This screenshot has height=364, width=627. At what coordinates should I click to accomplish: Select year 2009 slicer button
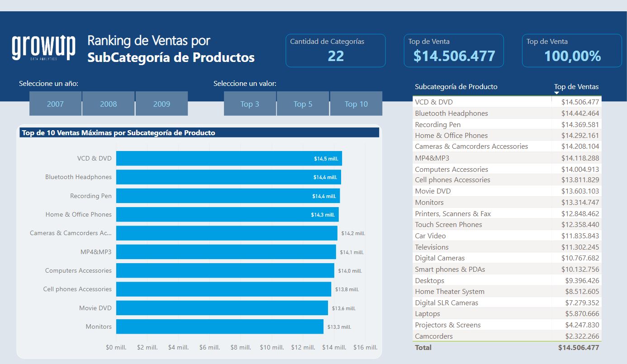point(161,104)
